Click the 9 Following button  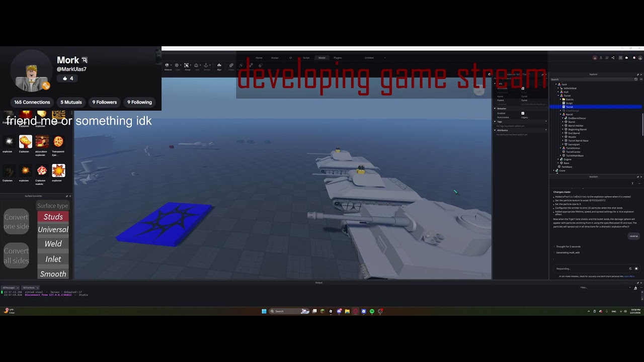tap(139, 102)
